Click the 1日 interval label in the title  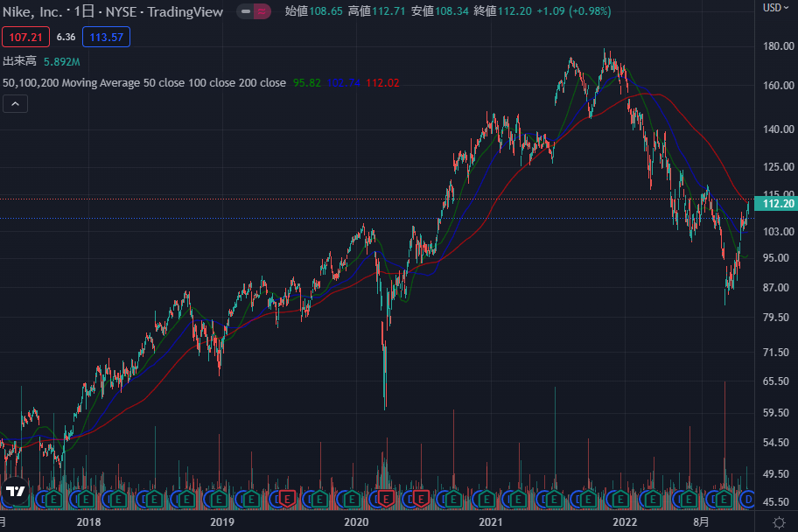click(84, 11)
